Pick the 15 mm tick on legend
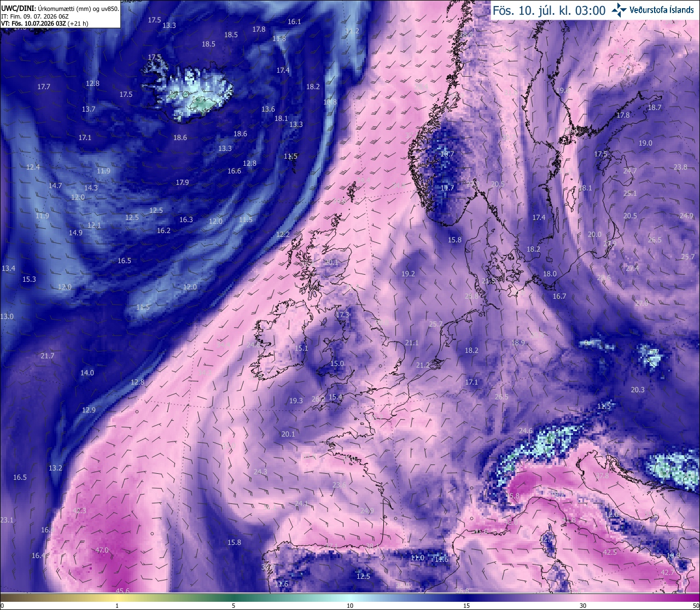The width and height of the screenshot is (700, 610). tap(466, 606)
